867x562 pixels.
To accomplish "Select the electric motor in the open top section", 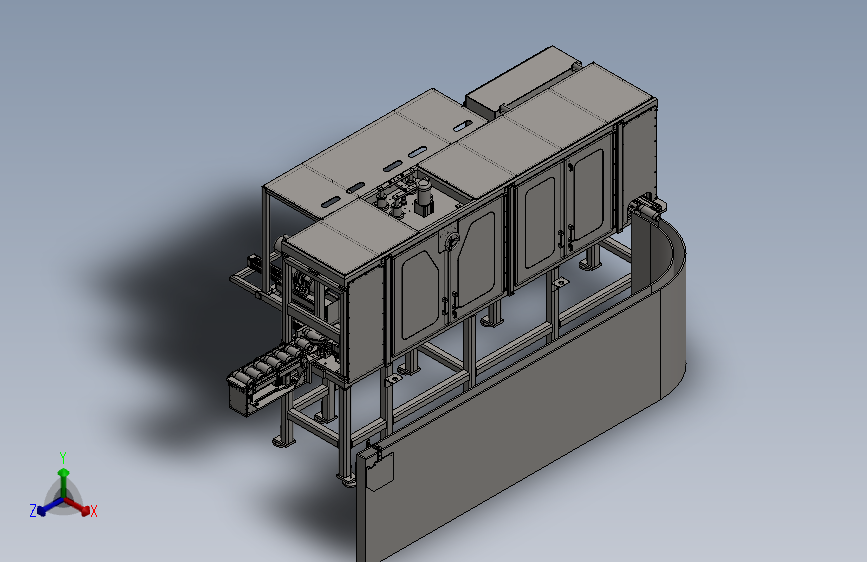I will (x=424, y=199).
